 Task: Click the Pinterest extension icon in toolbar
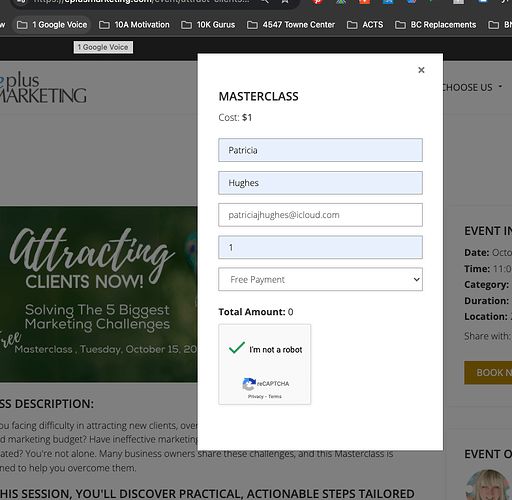[317, 2]
